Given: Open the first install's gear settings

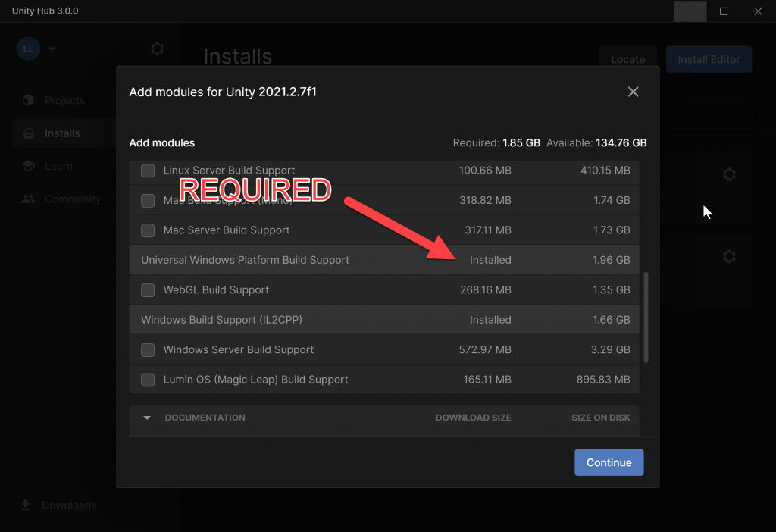Looking at the screenshot, I should tap(729, 174).
